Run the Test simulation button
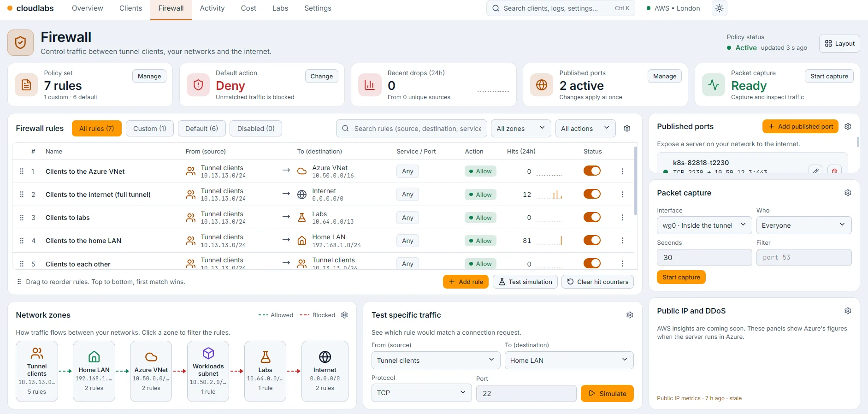868x414 pixels. coord(525,282)
